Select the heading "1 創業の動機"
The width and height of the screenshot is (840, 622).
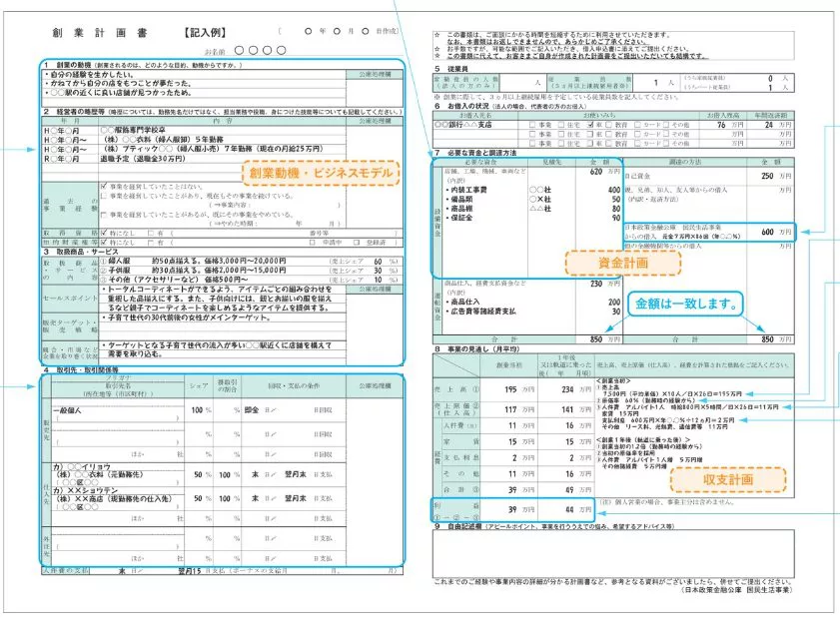[68, 65]
